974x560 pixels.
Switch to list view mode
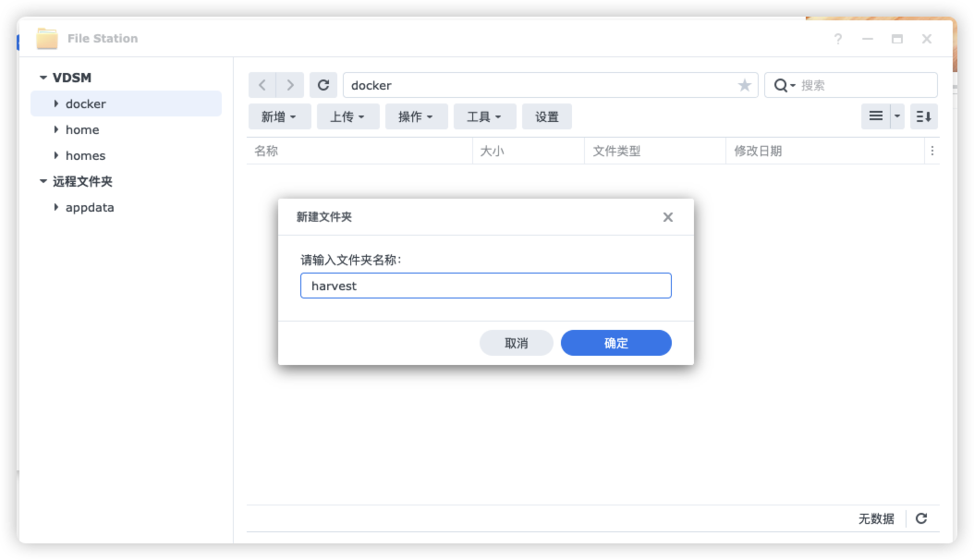click(x=875, y=116)
